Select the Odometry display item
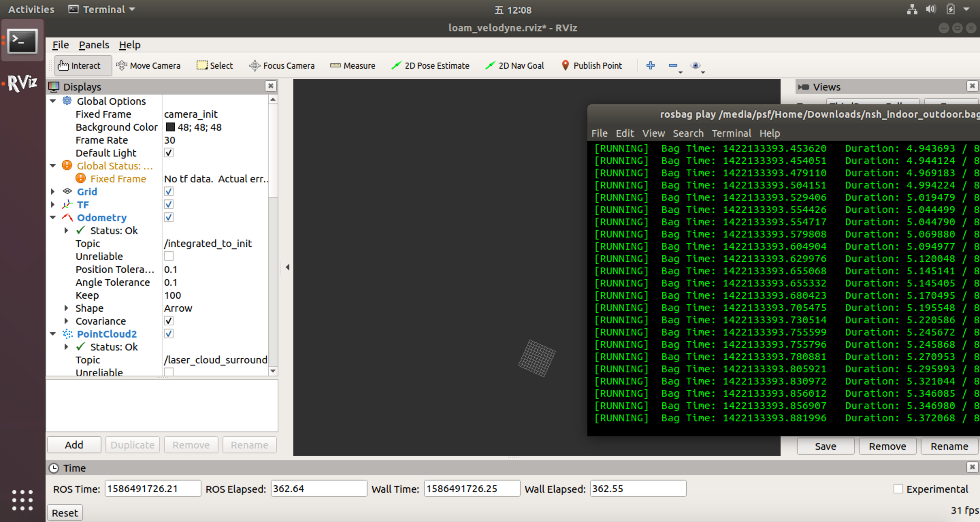The image size is (980, 522). [102, 218]
